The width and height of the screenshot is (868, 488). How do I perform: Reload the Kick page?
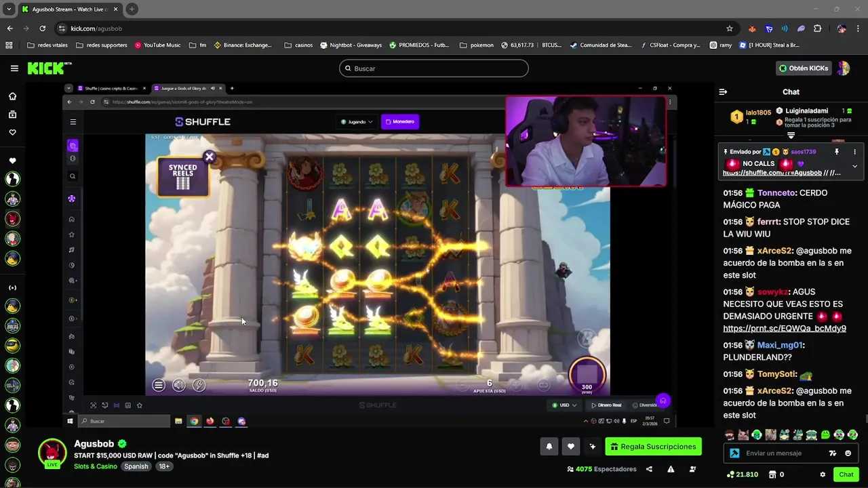pyautogui.click(x=42, y=28)
